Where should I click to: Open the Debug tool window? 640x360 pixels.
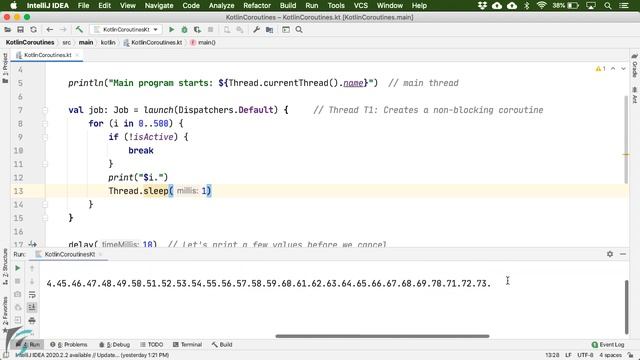click(x=115, y=344)
